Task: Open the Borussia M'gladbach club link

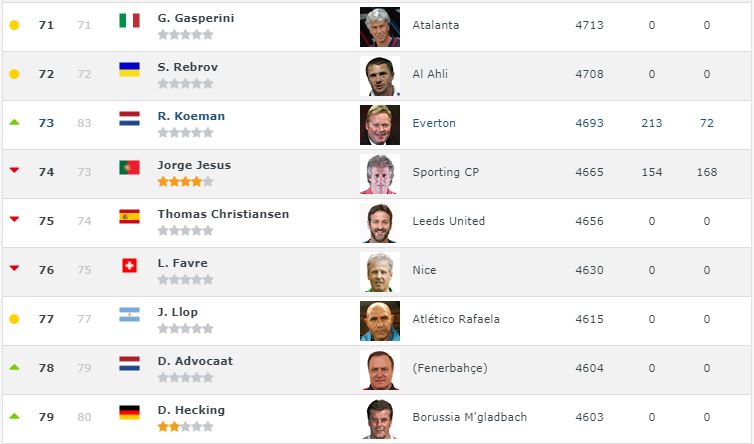Action: click(x=469, y=417)
